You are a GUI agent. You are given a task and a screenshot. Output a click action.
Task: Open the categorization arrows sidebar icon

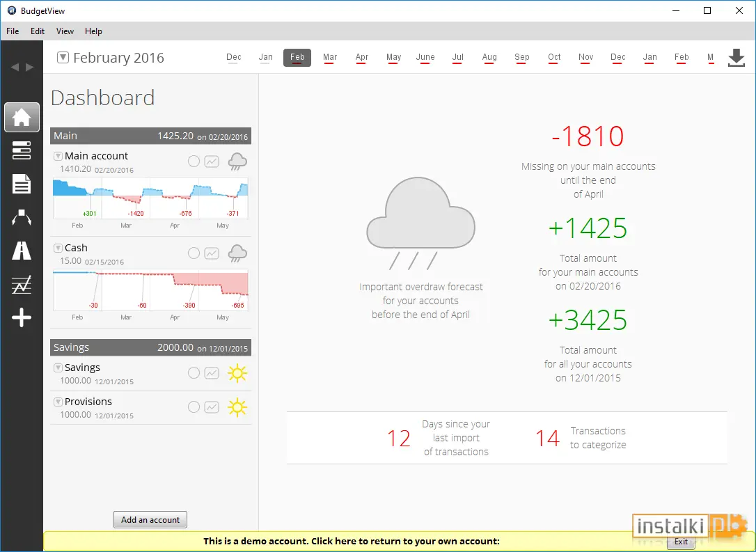[22, 217]
